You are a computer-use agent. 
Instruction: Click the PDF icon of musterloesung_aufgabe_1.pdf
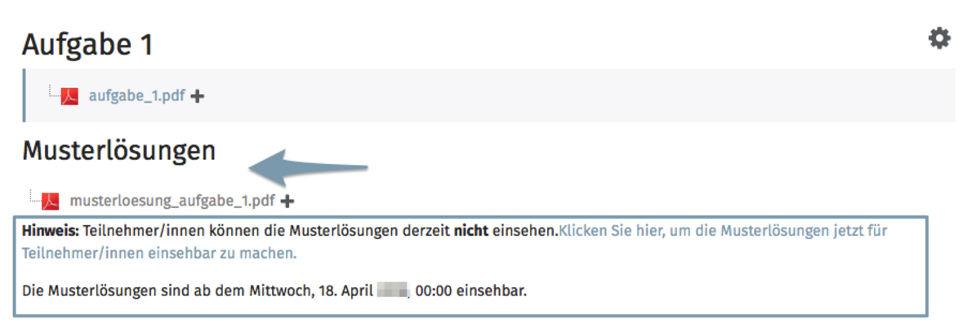pyautogui.click(x=51, y=200)
